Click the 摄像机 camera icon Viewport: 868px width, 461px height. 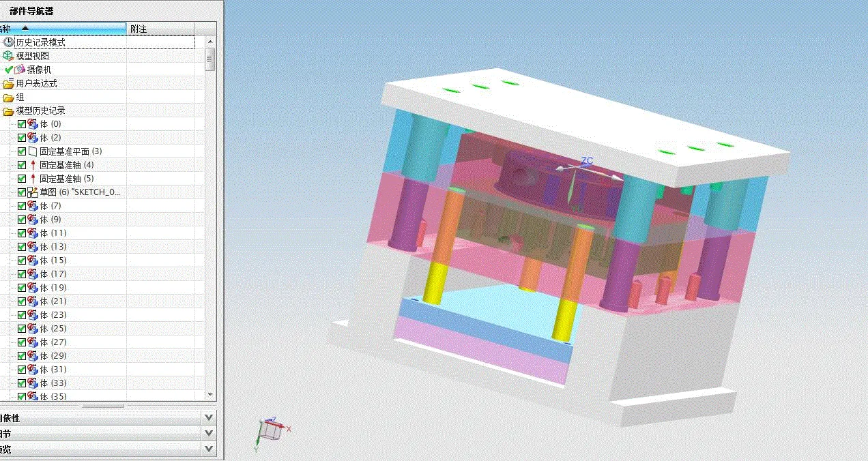[19, 68]
